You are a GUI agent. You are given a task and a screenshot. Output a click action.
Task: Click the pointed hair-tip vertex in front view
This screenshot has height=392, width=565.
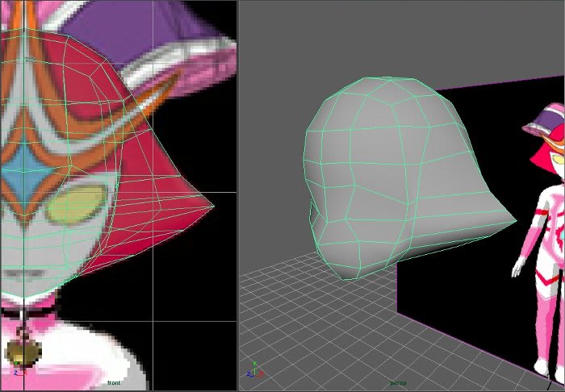pyautogui.click(x=214, y=206)
